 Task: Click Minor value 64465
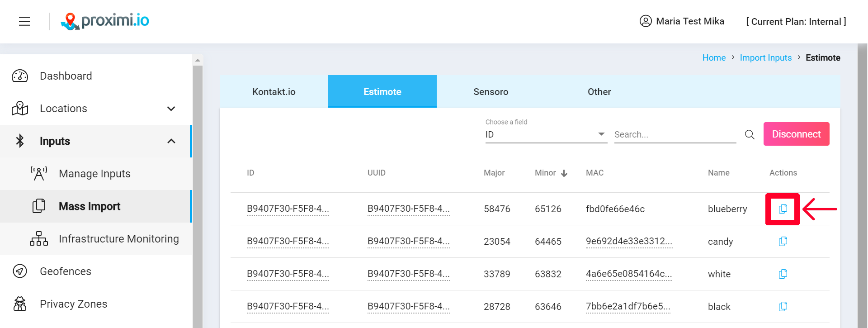coord(548,242)
